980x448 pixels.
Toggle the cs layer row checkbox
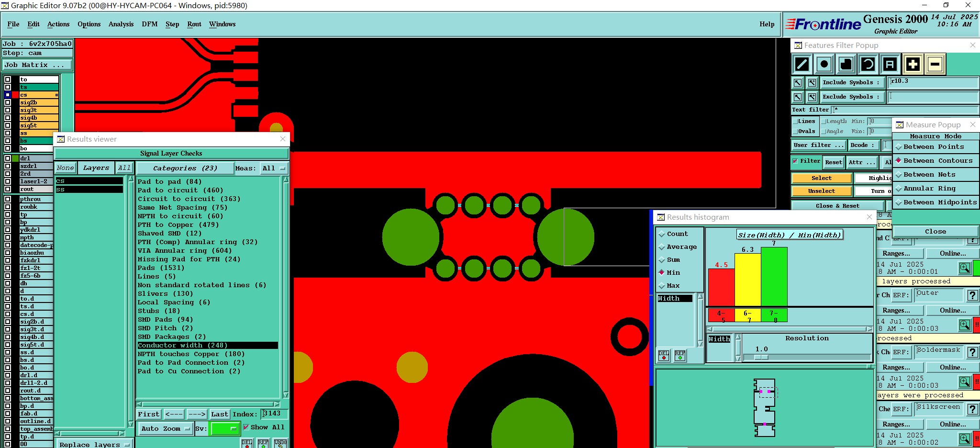point(8,95)
